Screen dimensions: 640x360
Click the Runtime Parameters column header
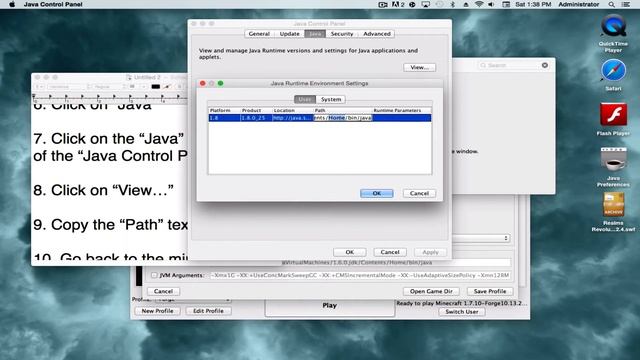[x=402, y=111]
